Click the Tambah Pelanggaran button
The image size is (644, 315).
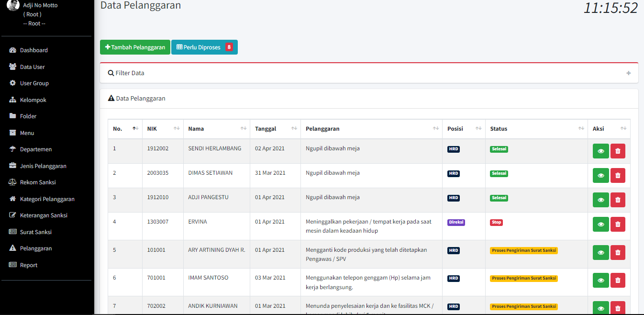[135, 47]
